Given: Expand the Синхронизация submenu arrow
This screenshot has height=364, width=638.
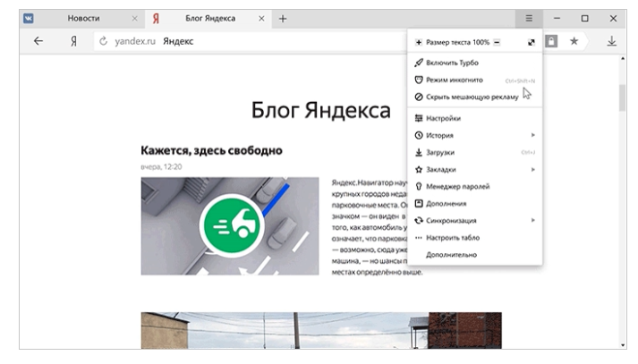Looking at the screenshot, I should pyautogui.click(x=532, y=220).
